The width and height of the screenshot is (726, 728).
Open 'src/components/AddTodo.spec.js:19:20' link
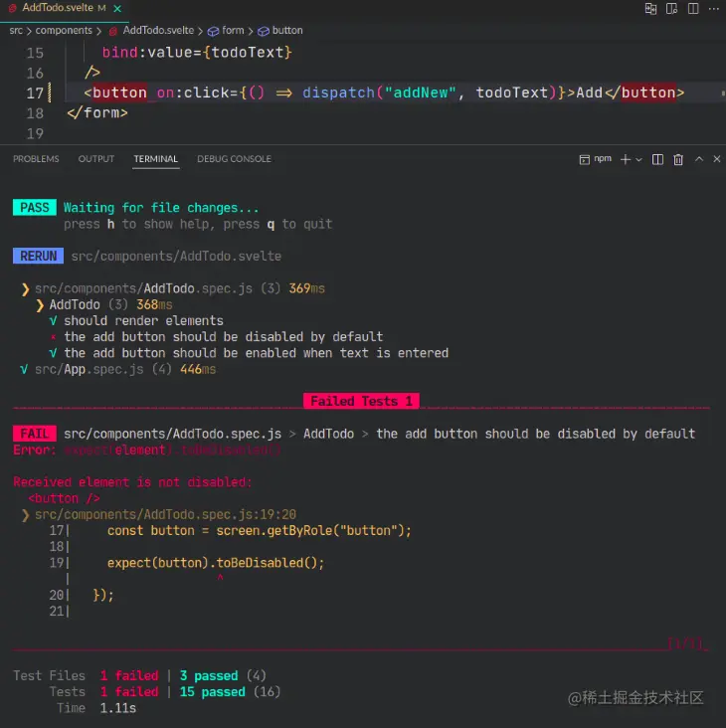click(165, 515)
